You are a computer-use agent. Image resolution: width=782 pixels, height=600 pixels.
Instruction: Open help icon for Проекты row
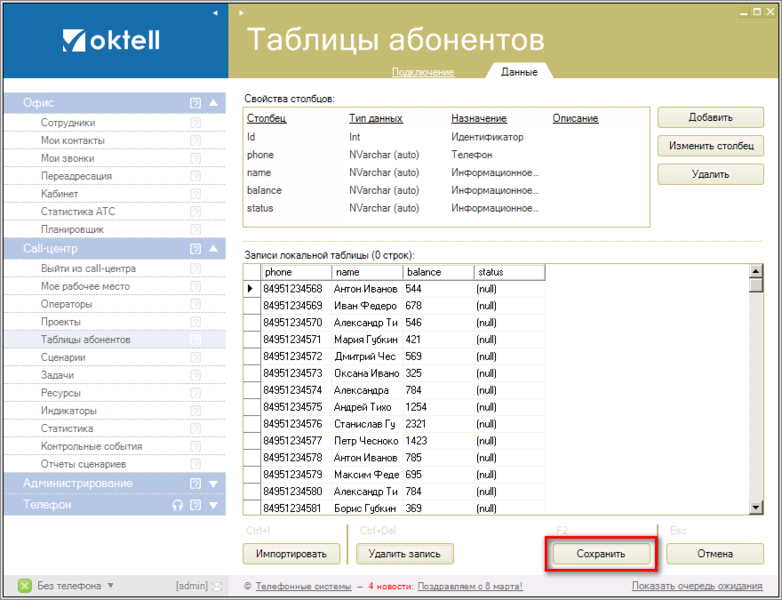[x=195, y=322]
